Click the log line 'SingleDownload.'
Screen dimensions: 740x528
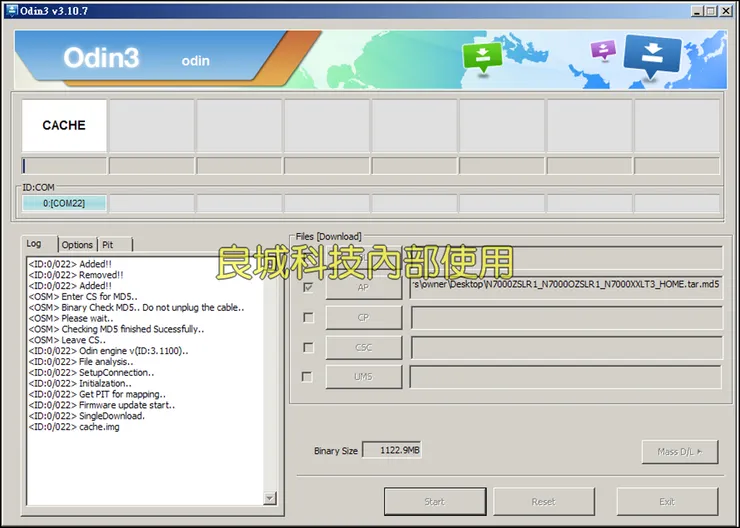[86, 416]
